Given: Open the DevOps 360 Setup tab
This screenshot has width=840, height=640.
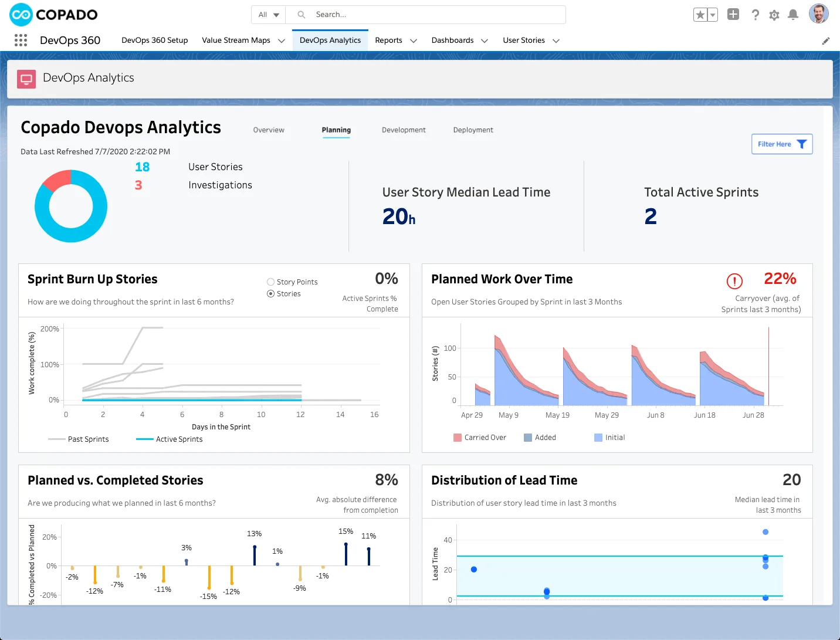Looking at the screenshot, I should (x=155, y=40).
